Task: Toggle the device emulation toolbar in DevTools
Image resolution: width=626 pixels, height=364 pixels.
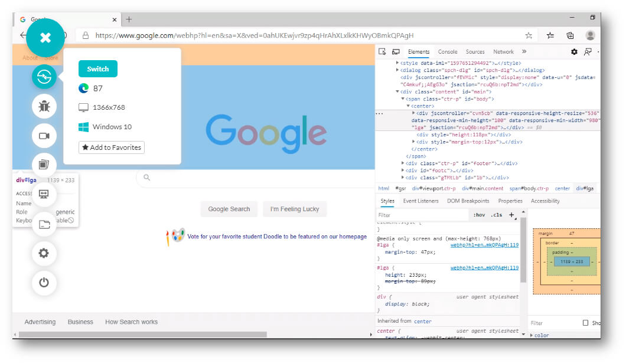Action: click(x=396, y=51)
